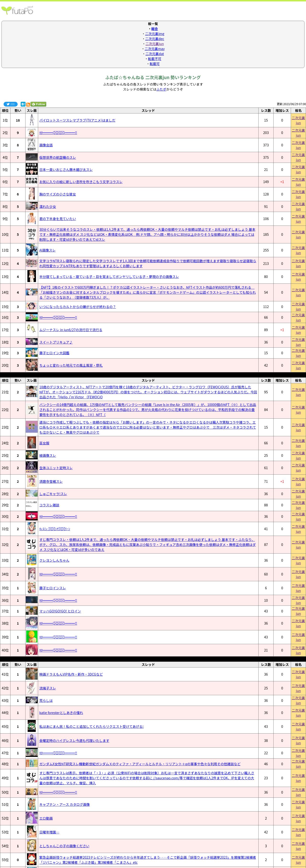
Task: Open thread パイロットスーツスレマブラブ
Action: pyautogui.click(x=77, y=120)
